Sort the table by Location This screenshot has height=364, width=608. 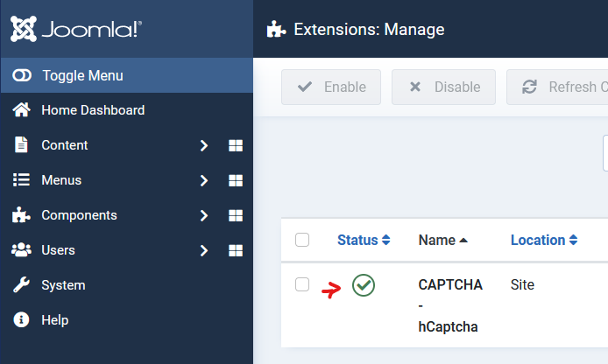point(544,240)
